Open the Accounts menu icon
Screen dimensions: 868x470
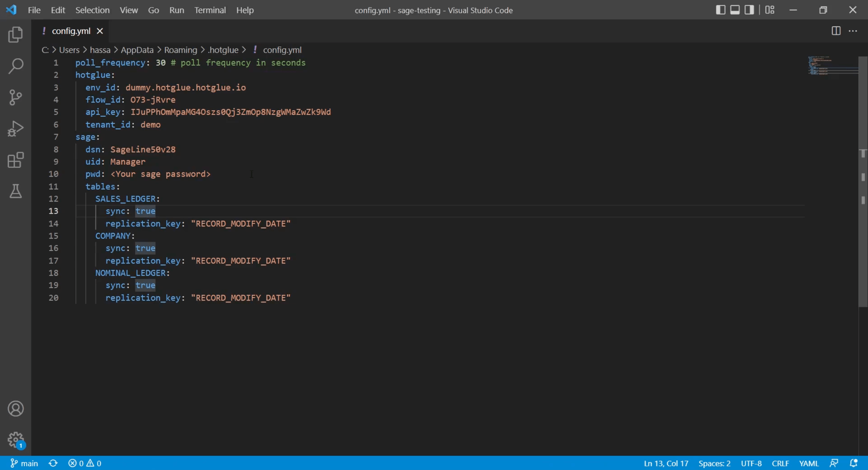click(x=15, y=409)
